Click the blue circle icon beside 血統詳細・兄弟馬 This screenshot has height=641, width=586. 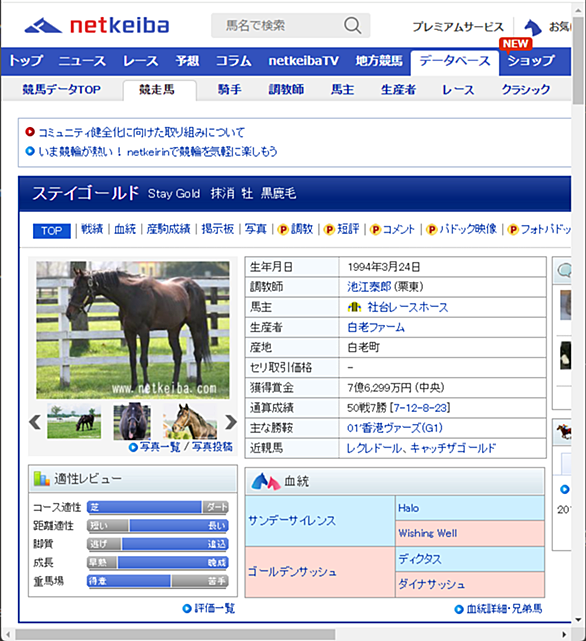pos(459,610)
